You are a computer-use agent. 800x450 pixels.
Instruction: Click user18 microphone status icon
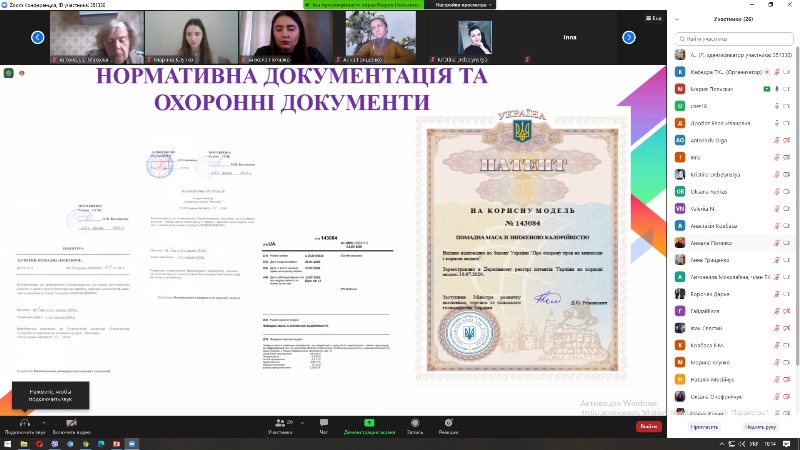point(777,106)
